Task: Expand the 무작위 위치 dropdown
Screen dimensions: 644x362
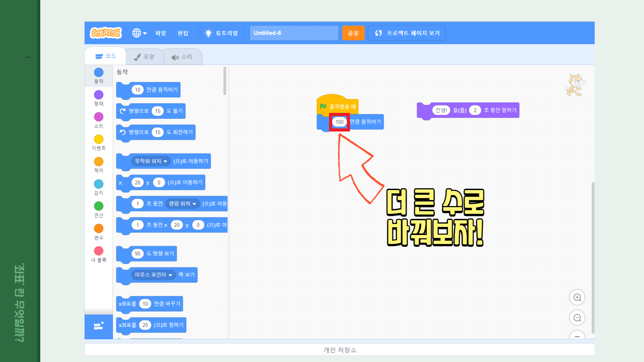Action: pos(151,161)
